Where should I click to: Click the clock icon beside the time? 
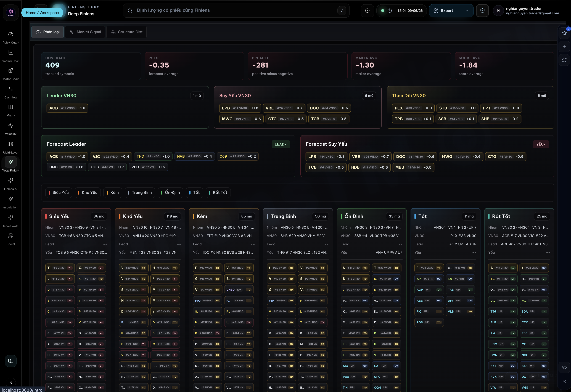coord(390,10)
